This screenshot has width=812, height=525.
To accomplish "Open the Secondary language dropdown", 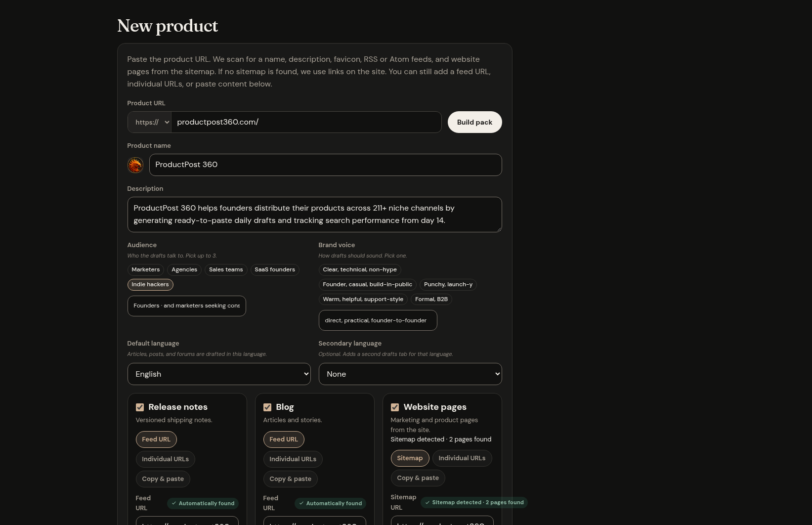I will (410, 374).
